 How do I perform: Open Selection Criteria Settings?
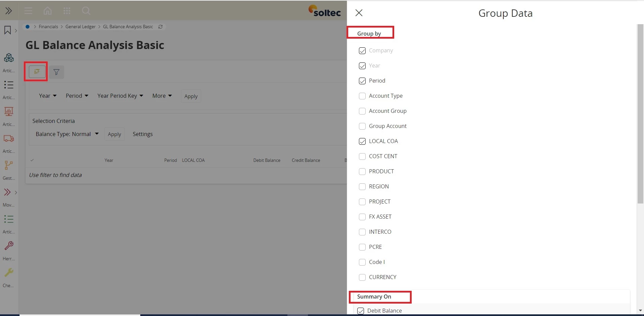[x=143, y=134]
